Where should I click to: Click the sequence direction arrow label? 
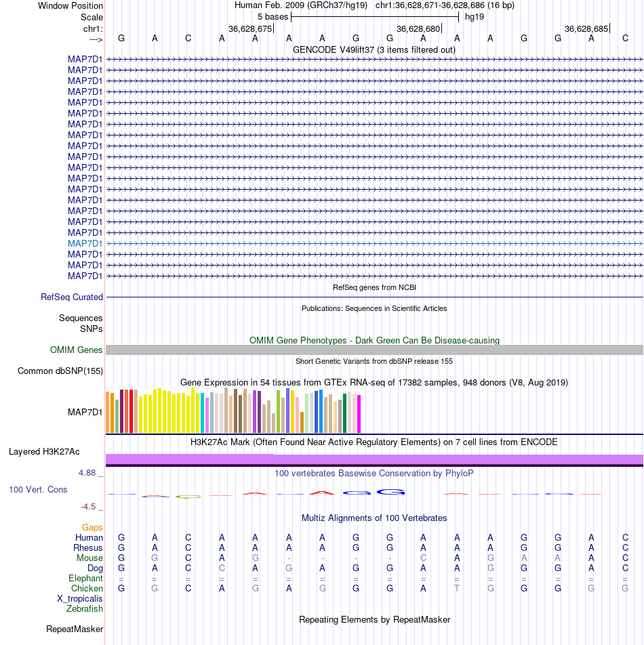coord(96,39)
